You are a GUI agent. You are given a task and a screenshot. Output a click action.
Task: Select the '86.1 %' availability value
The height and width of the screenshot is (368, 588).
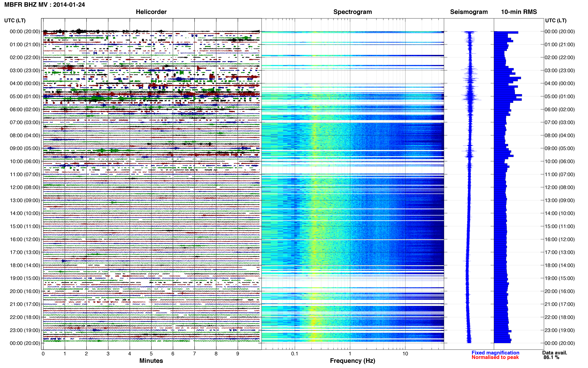551,357
